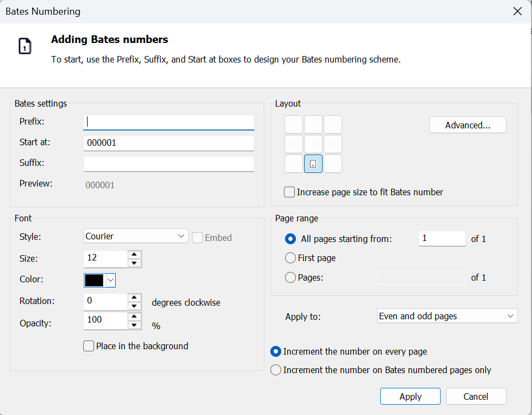Focus the Prefix input field

pos(169,122)
